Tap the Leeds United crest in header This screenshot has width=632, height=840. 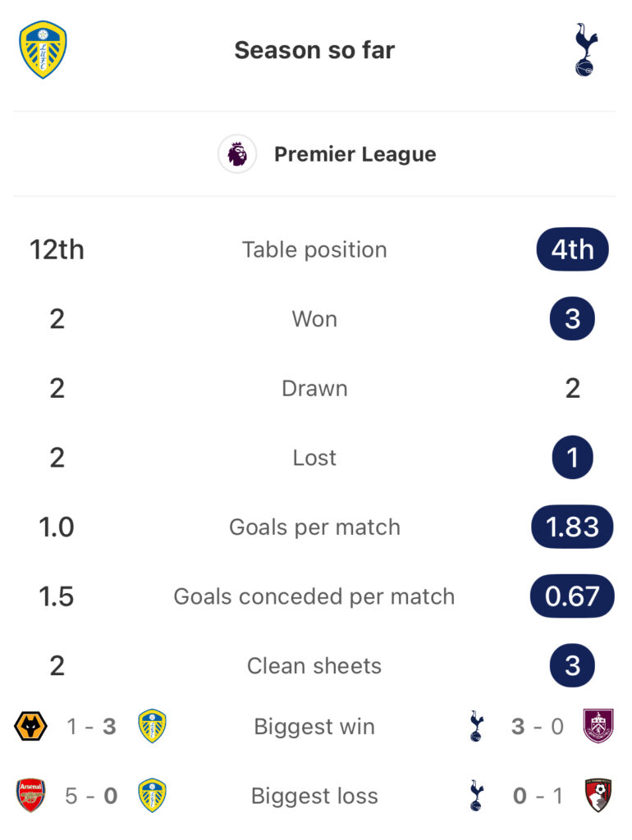(x=43, y=50)
